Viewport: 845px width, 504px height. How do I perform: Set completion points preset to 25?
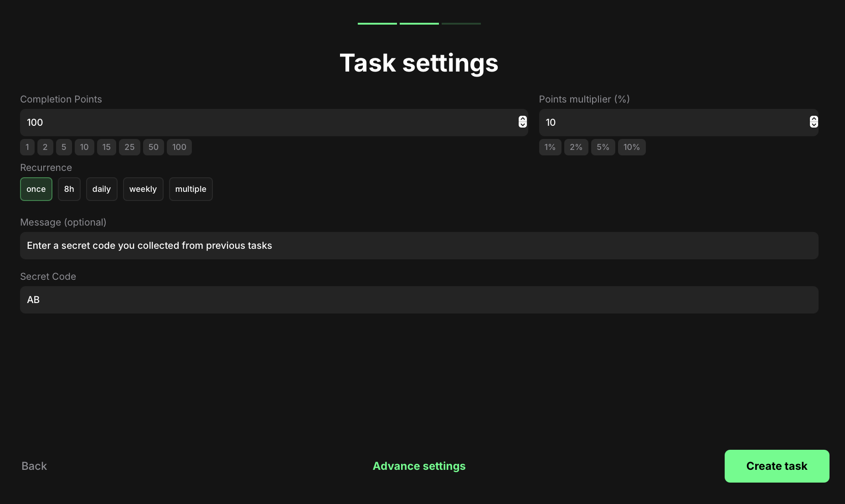click(x=129, y=147)
